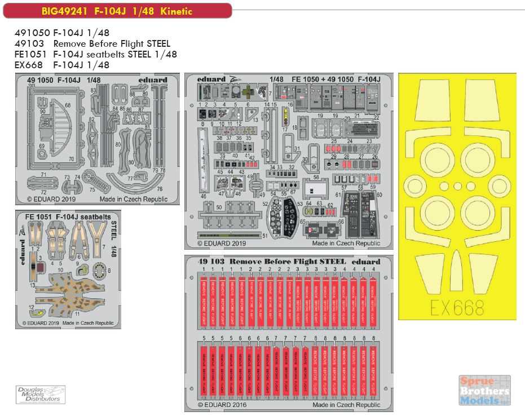The image size is (525, 420).
Task: Open the '49 1050 F-104J 1/48' photo-etch fret
Action: (98, 139)
